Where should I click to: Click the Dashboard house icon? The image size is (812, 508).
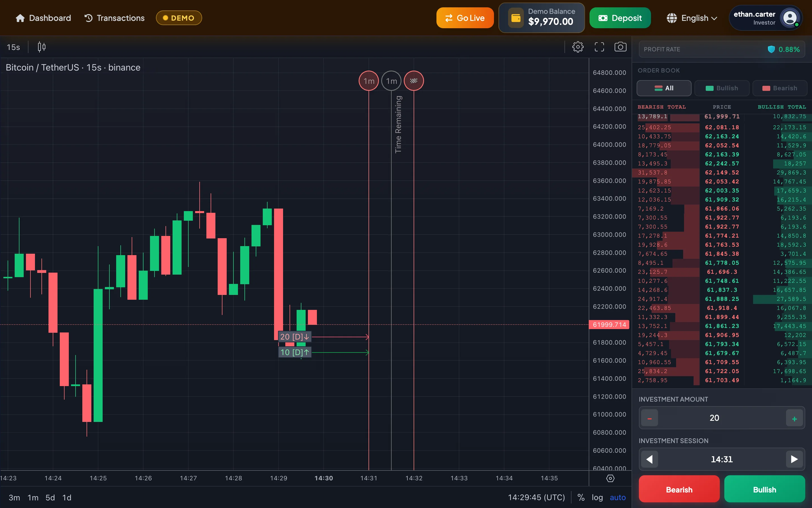pyautogui.click(x=20, y=18)
